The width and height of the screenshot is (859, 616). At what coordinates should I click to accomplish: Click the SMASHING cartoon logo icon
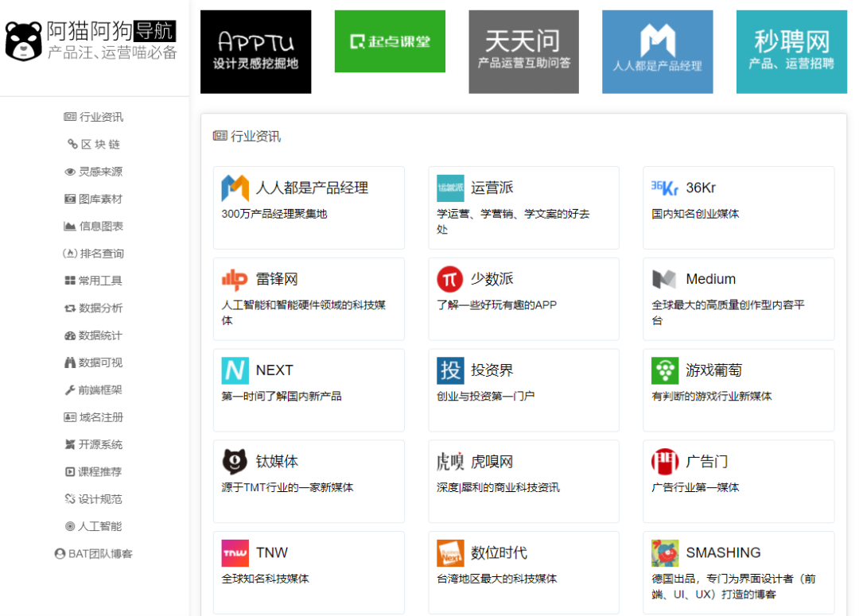[665, 553]
